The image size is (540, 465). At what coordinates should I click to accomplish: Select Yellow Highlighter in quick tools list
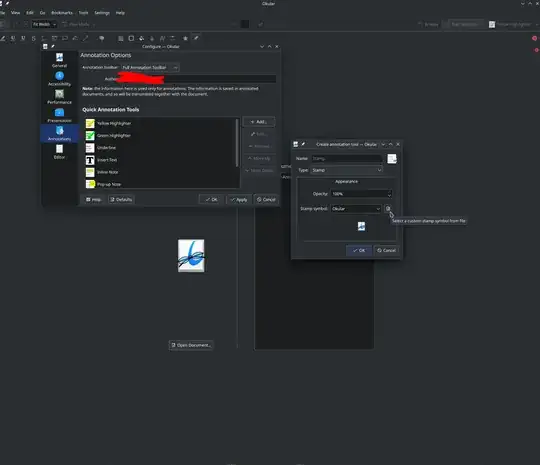[160, 123]
